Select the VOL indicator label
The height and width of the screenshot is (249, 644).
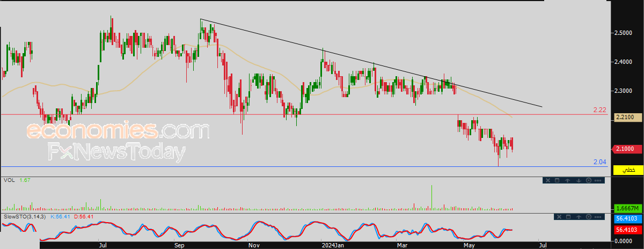point(9,180)
